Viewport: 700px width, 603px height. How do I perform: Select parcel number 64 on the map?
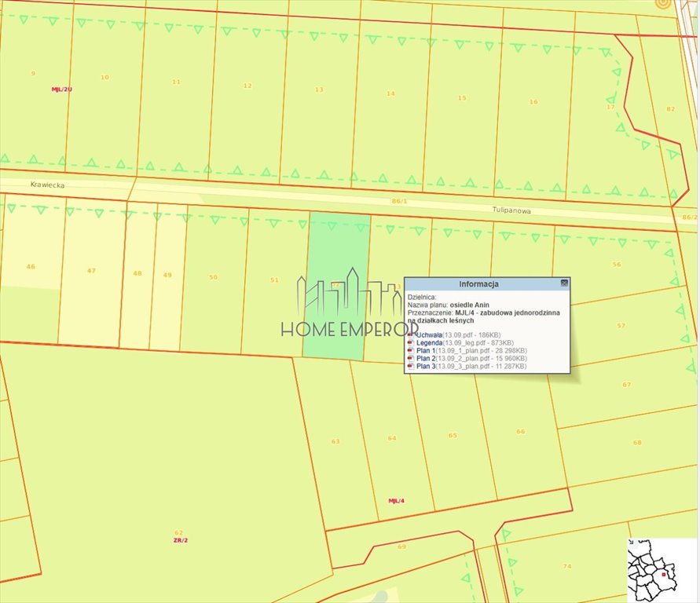tap(392, 438)
